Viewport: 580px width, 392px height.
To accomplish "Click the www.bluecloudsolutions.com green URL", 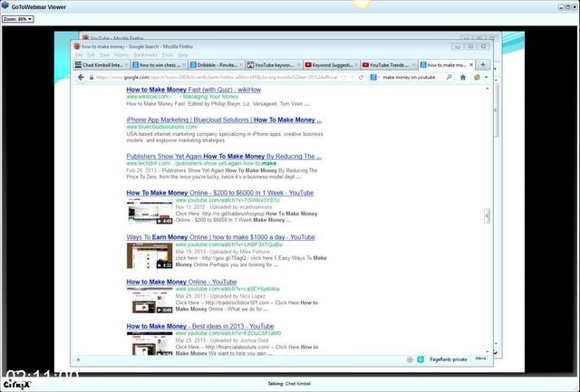I will click(x=162, y=127).
